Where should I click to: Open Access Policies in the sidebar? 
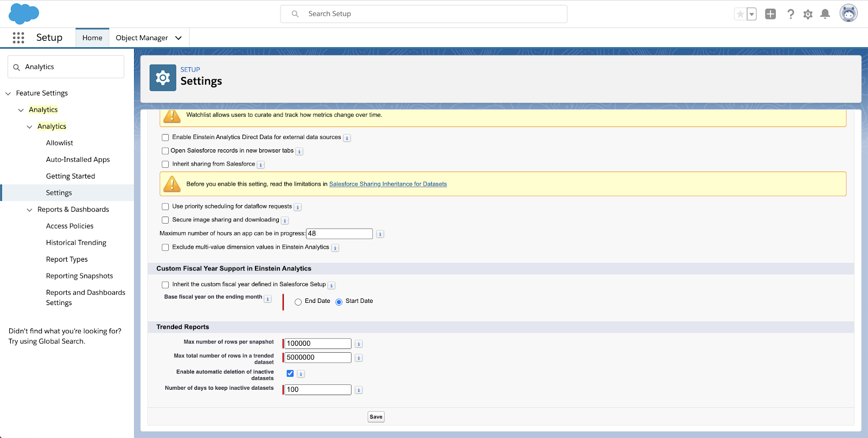tap(70, 226)
